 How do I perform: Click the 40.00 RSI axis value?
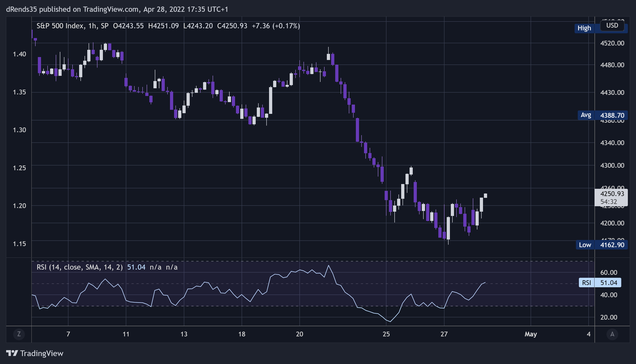click(x=609, y=295)
